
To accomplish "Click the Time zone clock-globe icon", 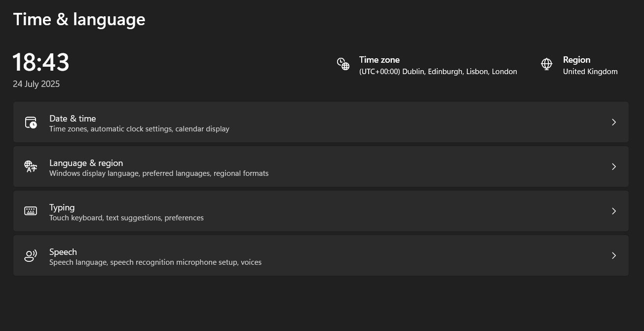I will [x=343, y=64].
